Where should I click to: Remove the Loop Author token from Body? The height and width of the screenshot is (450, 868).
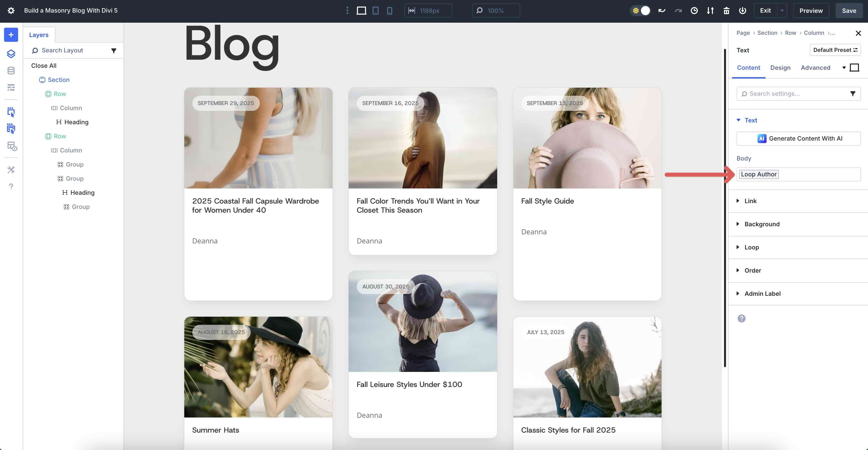point(758,174)
